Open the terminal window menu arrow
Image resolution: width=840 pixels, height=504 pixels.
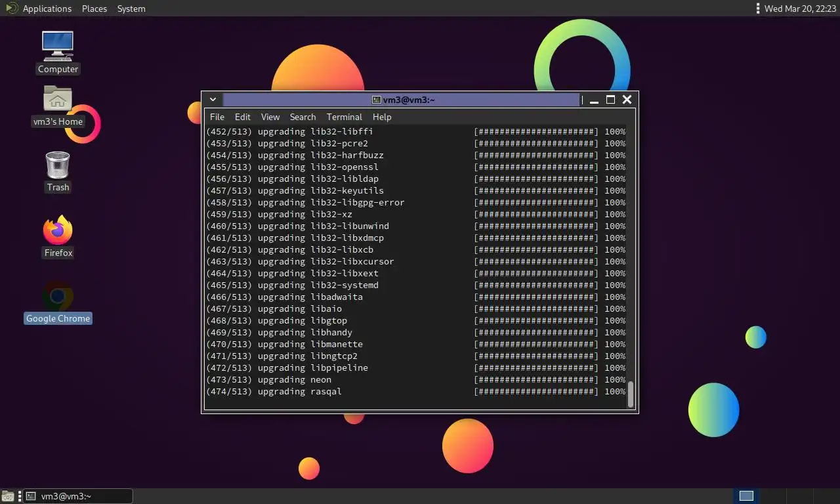[213, 100]
